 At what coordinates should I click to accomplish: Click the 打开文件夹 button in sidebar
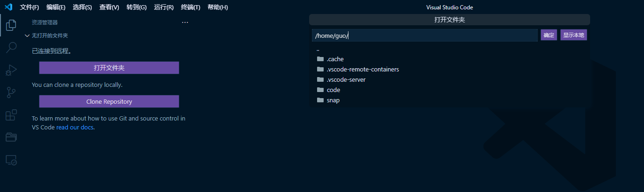tap(109, 68)
